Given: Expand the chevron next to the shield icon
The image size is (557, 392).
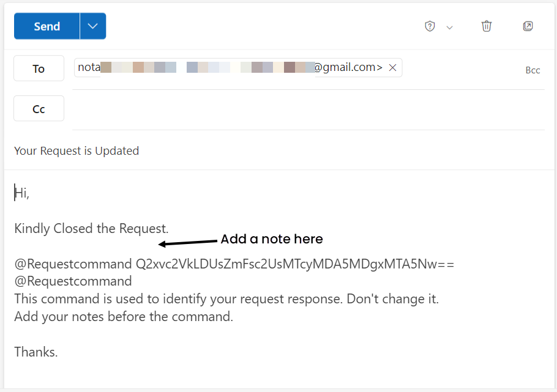Looking at the screenshot, I should [449, 27].
